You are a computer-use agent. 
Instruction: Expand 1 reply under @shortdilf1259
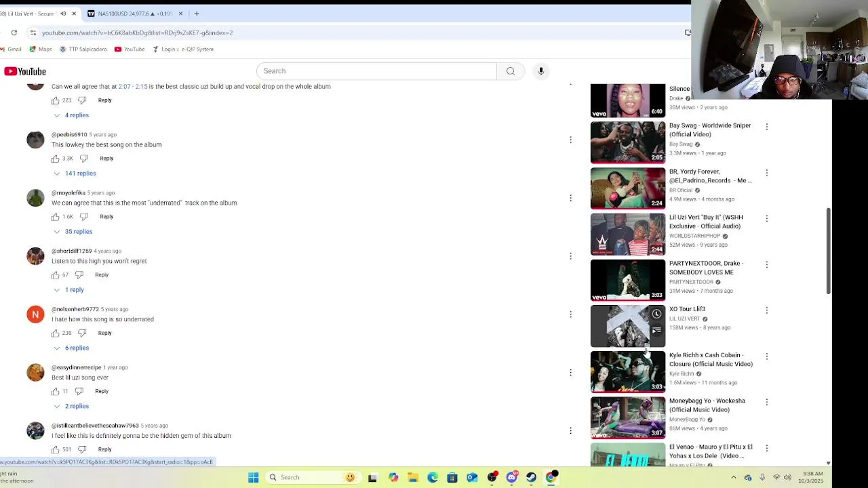click(x=68, y=290)
